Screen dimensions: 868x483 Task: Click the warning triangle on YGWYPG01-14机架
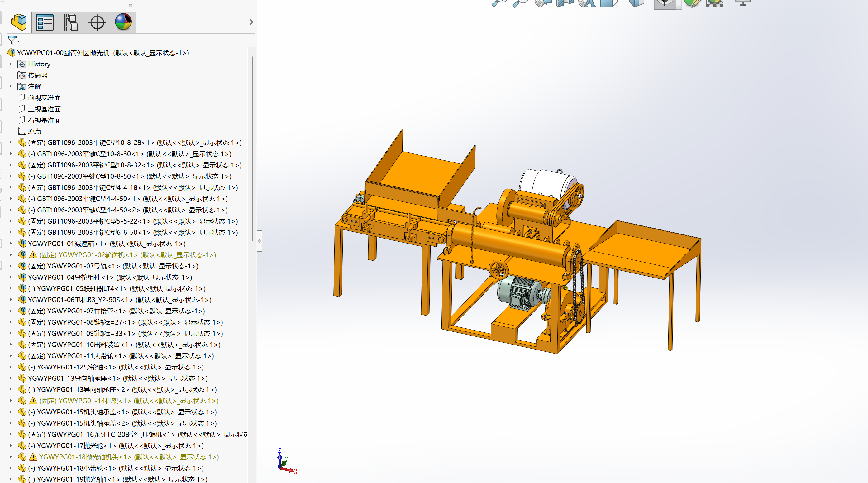33,401
